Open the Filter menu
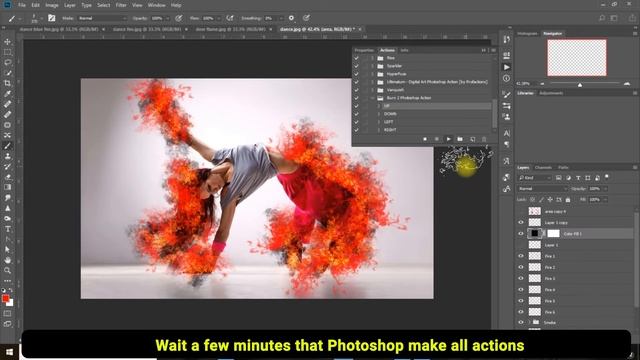Screen dimensions: 640x360 click(x=121, y=5)
